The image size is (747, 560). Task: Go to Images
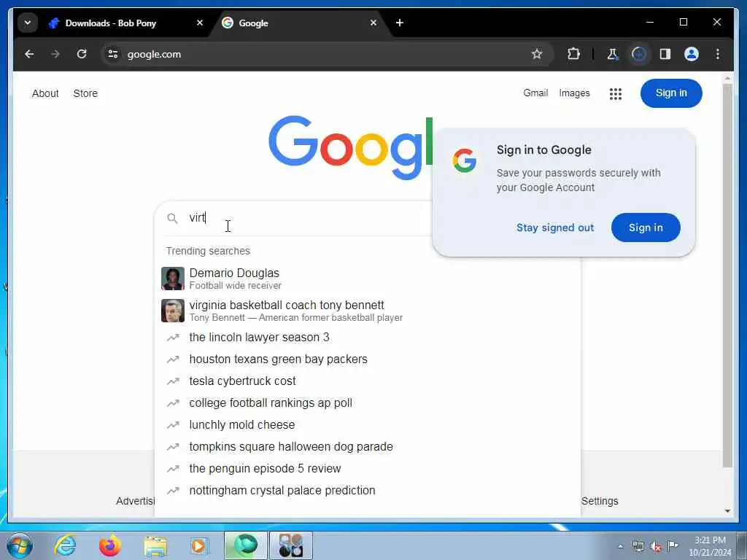(574, 93)
